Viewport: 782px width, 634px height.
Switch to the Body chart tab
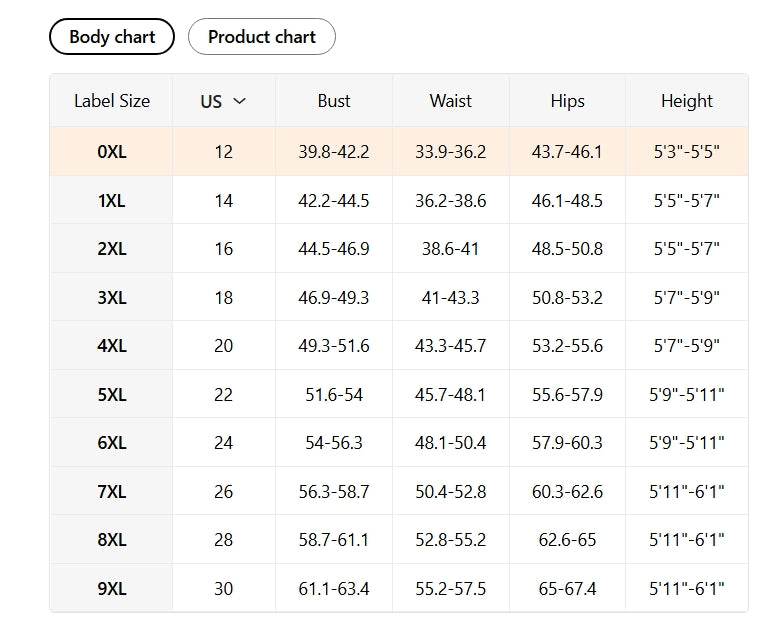pyautogui.click(x=112, y=37)
